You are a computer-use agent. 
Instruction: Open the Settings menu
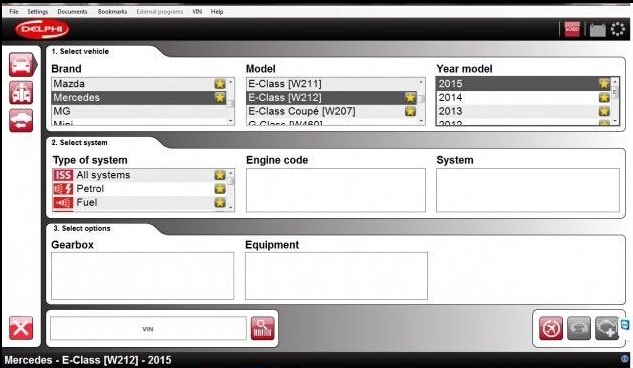[x=38, y=11]
